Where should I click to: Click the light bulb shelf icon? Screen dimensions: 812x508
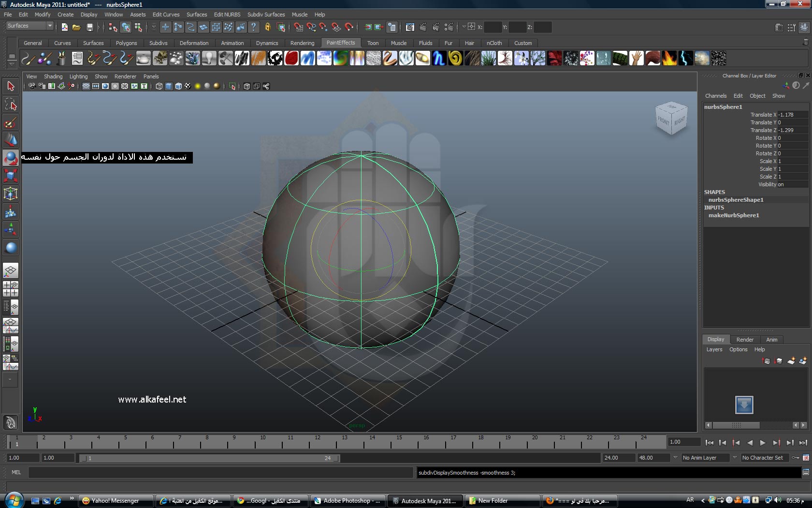[209, 59]
